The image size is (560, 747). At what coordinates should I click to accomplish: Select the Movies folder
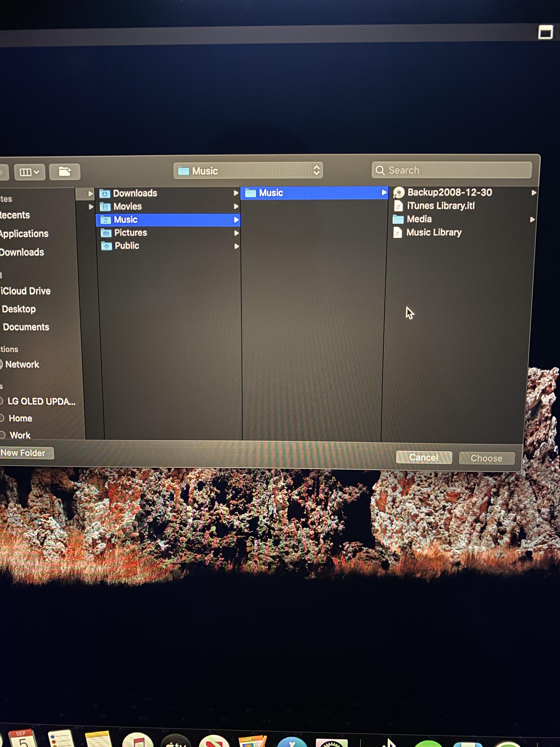(x=127, y=206)
